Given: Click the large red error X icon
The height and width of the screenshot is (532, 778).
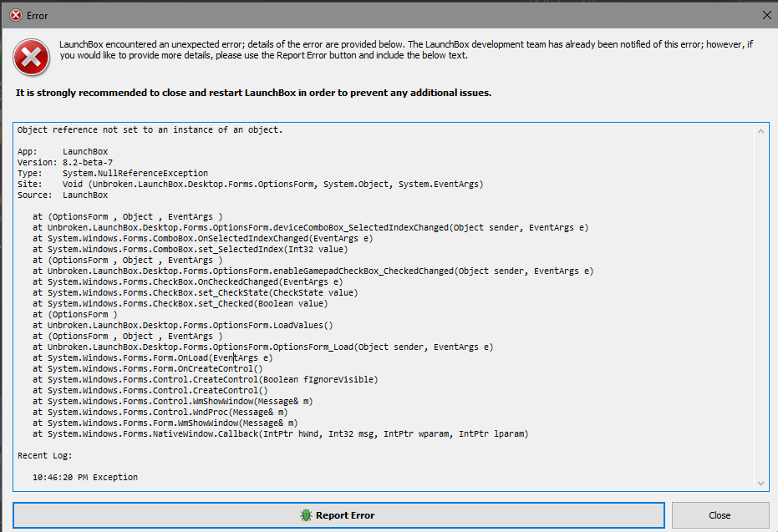Looking at the screenshot, I should pos(32,56).
